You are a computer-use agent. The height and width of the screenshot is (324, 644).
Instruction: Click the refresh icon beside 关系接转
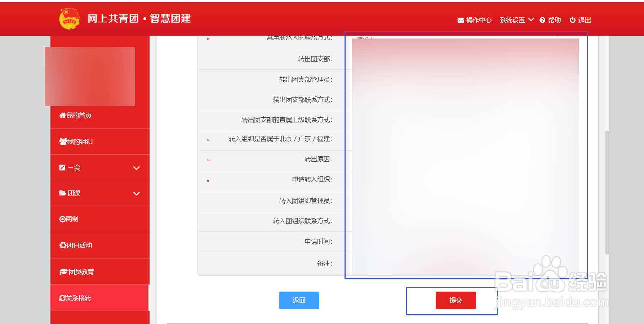point(63,298)
